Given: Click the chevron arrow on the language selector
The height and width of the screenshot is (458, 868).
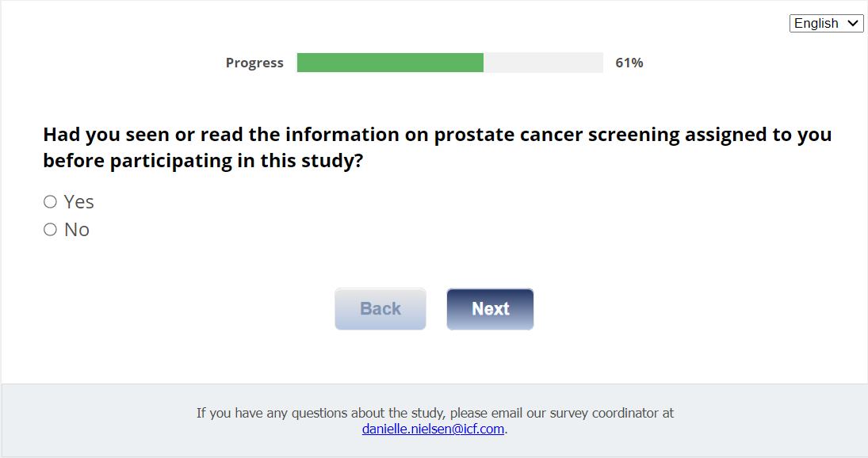Looking at the screenshot, I should pyautogui.click(x=854, y=24).
